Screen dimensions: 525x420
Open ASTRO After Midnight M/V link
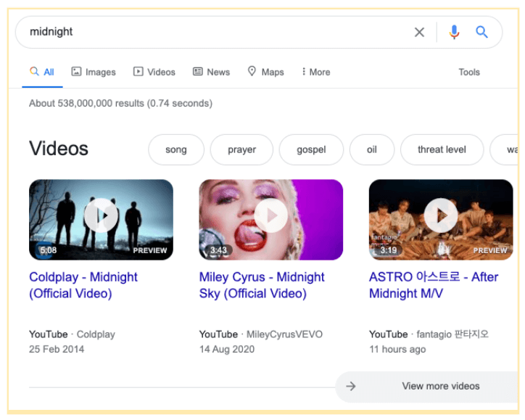(x=434, y=285)
